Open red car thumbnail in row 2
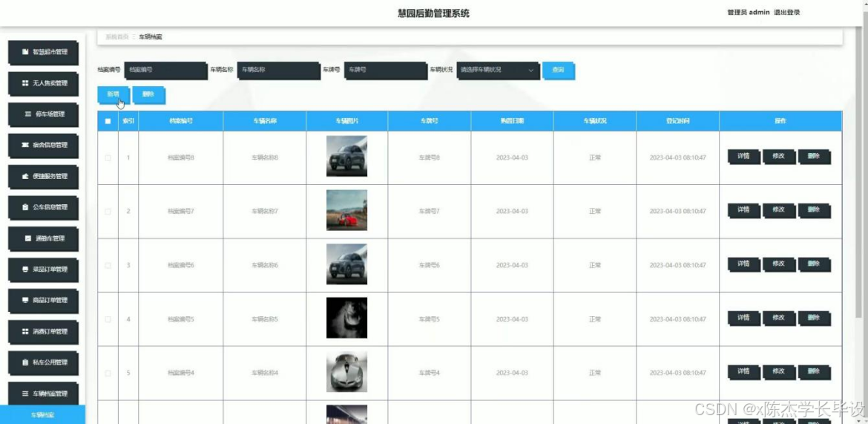Image resolution: width=868 pixels, height=424 pixels. [x=346, y=210]
